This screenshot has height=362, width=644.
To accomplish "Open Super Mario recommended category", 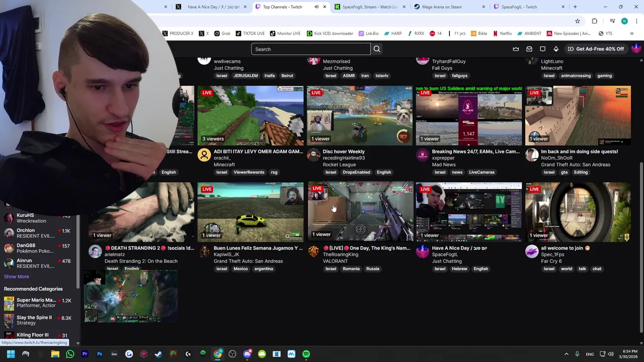I will pyautogui.click(x=38, y=303).
